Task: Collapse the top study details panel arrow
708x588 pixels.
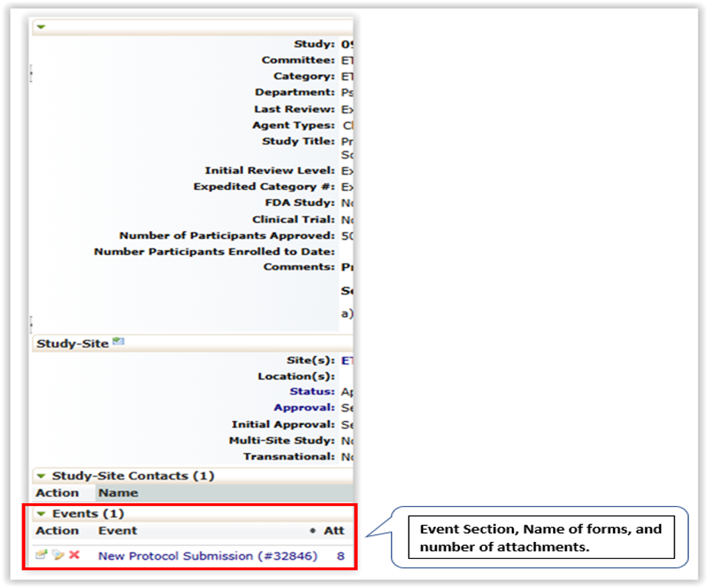Action: 41,27
